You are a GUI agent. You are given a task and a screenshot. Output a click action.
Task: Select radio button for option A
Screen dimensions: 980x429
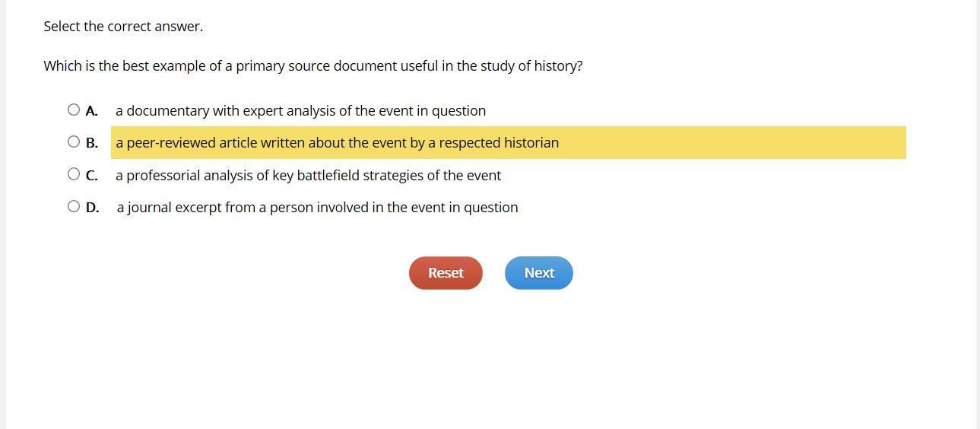coord(74,110)
